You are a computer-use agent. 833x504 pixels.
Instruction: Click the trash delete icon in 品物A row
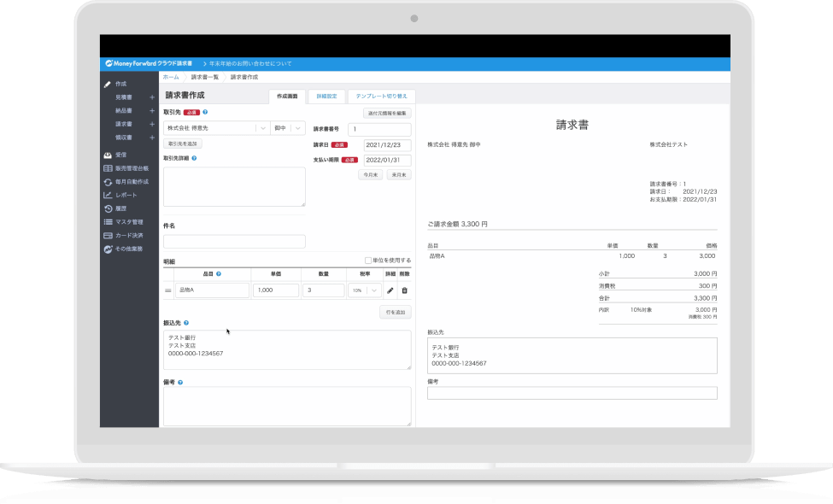404,290
